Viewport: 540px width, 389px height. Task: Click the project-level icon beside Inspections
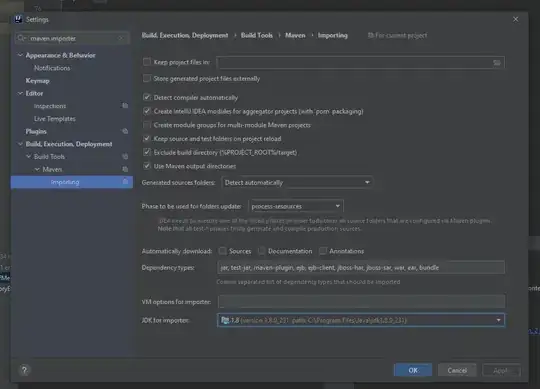coord(125,106)
